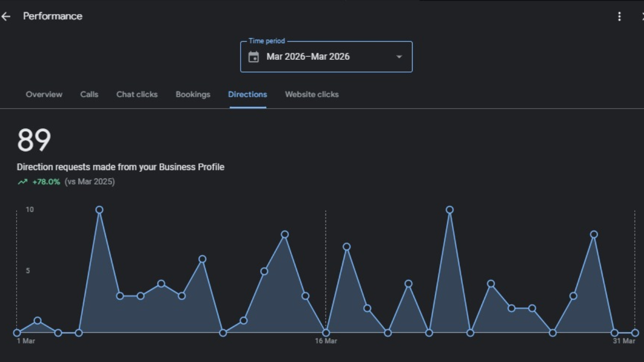Close the Performance panel with the X
The image size is (644, 362).
[642, 17]
